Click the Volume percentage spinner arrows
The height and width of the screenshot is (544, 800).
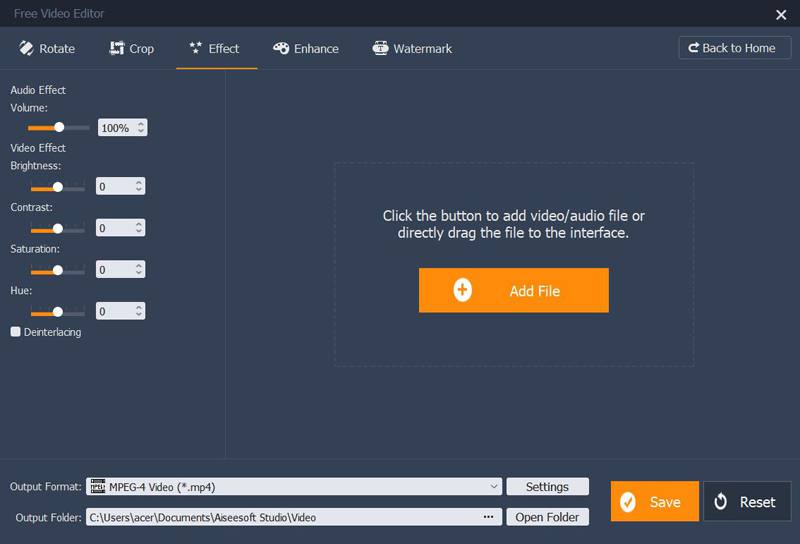[141, 128]
